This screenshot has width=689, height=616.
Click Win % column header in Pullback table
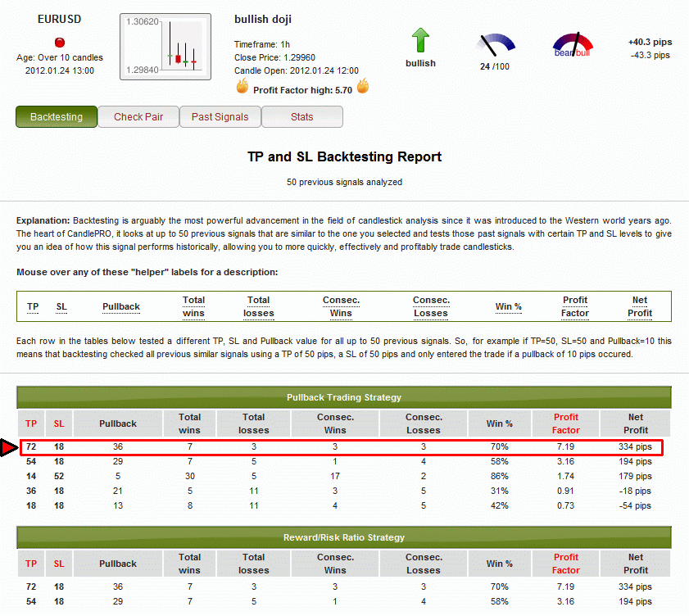(500, 423)
